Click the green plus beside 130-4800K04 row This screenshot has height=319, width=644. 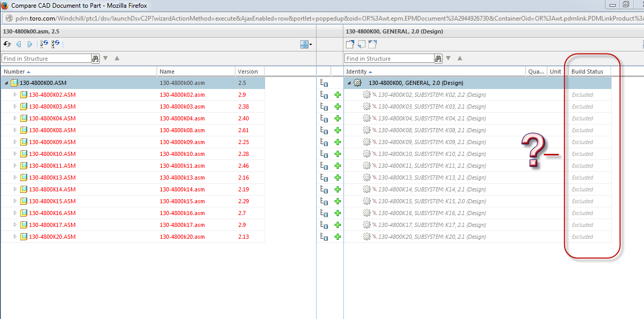338,118
